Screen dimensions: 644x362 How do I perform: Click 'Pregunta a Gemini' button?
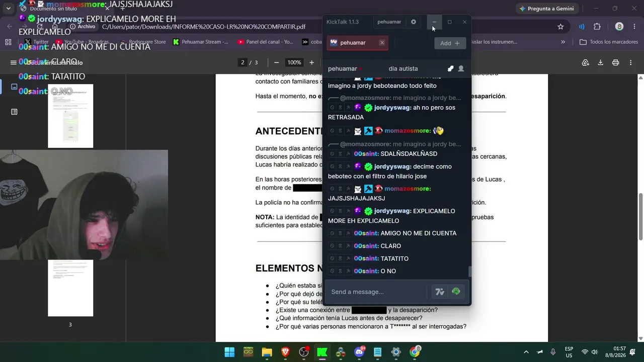tap(546, 9)
